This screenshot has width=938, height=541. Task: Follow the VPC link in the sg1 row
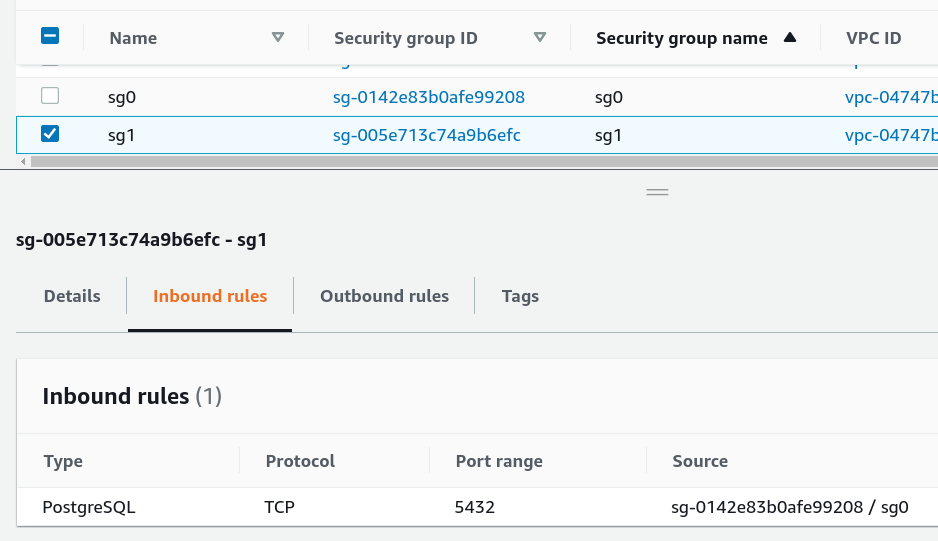(x=891, y=134)
